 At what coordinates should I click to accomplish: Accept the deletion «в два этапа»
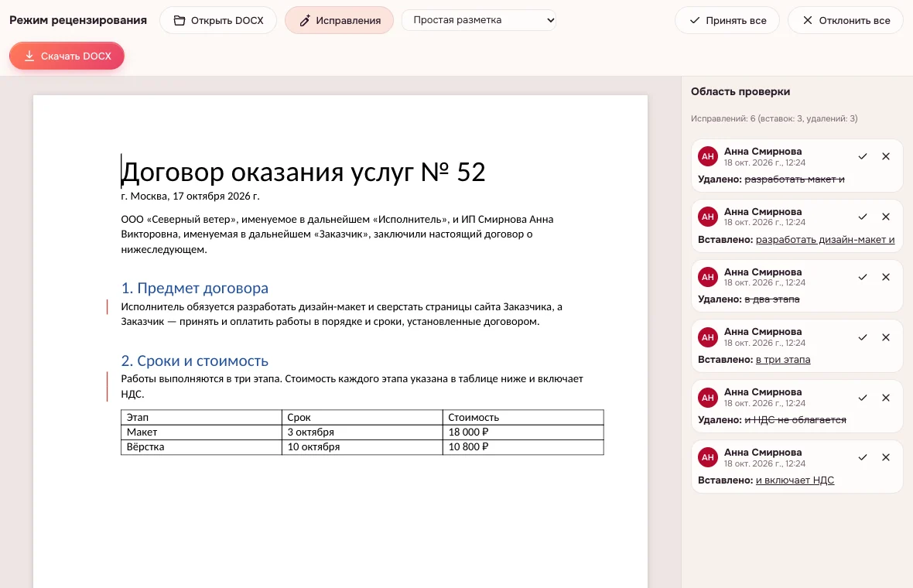pos(863,277)
